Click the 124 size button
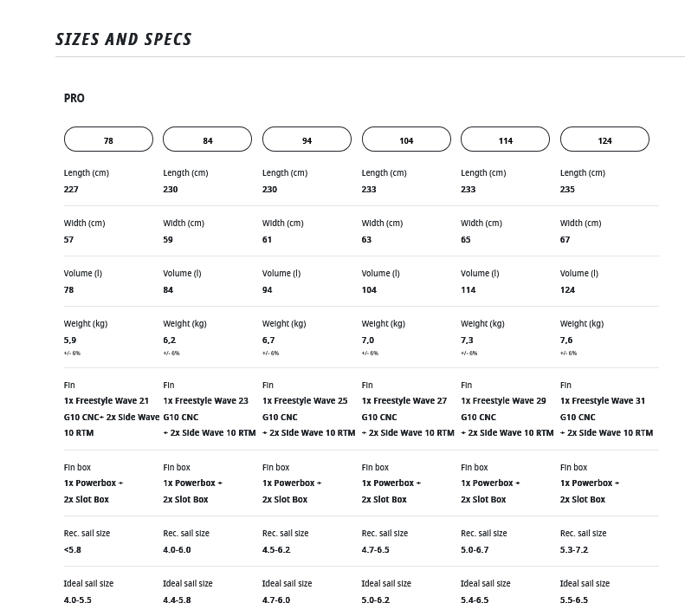Viewport: 685px width, 616px height. 604,139
